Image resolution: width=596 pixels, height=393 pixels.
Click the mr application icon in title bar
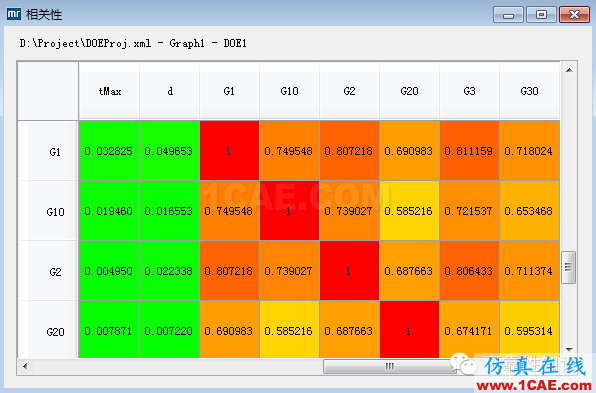coord(14,14)
